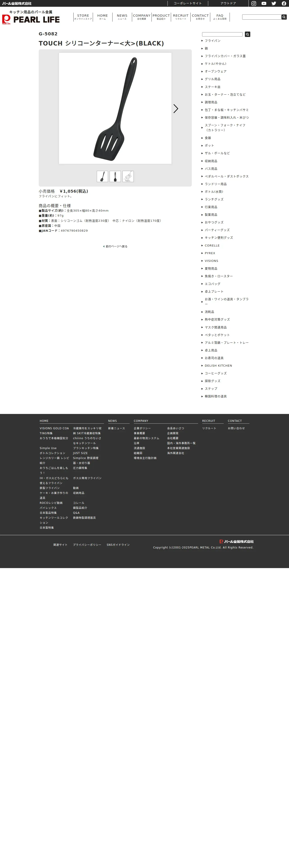Open the Facebook icon link
The image size is (289, 868).
click(284, 3)
